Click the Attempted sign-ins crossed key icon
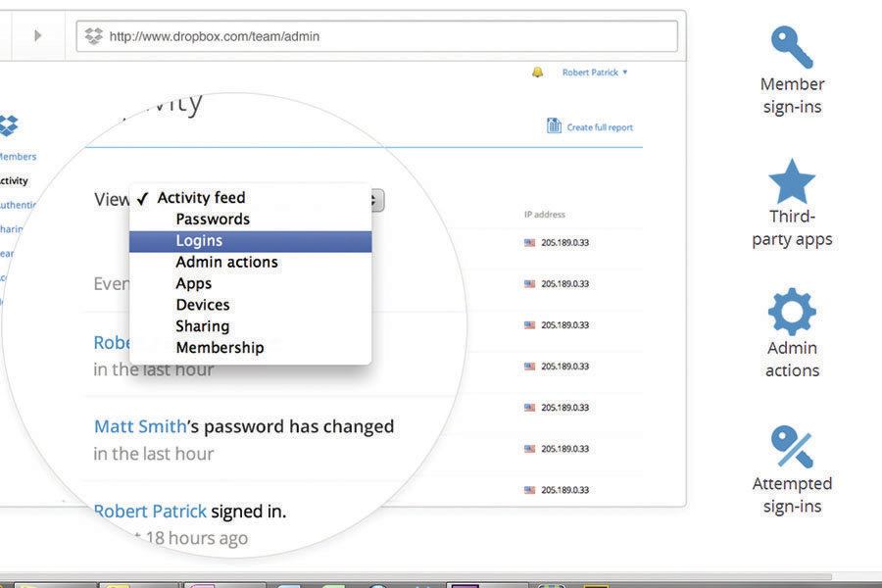Screen dimensions: 882x588 click(x=792, y=447)
